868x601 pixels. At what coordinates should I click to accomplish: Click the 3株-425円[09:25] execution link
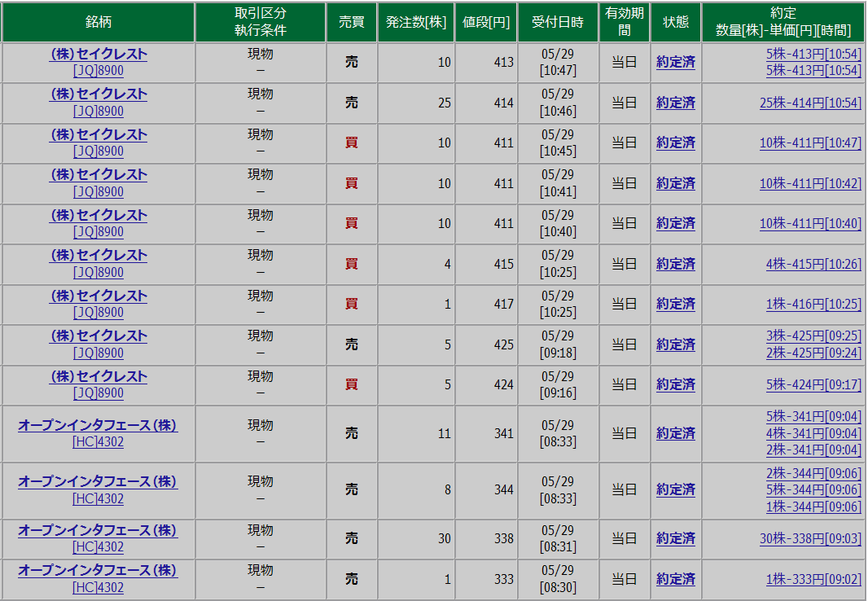tap(813, 336)
